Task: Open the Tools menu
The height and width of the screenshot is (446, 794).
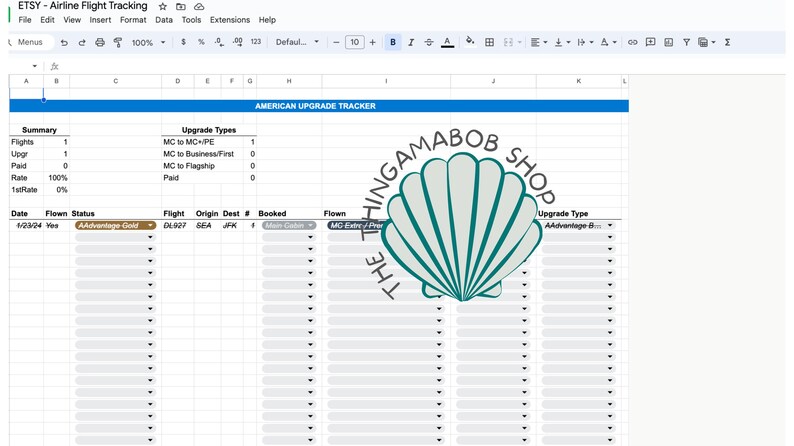Action: click(191, 20)
